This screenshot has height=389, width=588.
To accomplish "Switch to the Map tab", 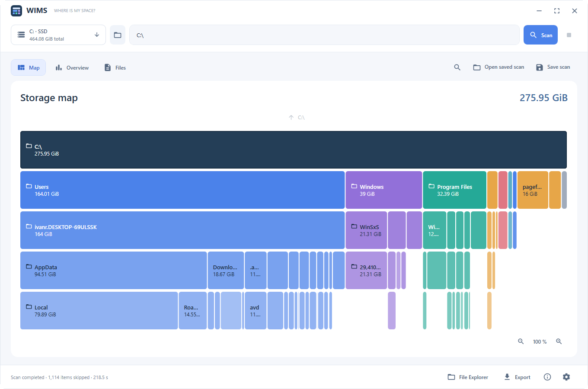I will click(x=29, y=67).
